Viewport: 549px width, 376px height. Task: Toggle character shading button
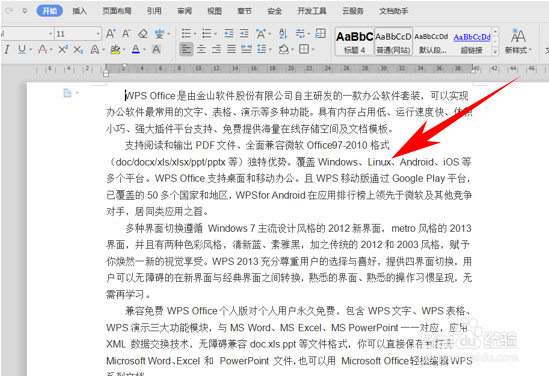(x=156, y=49)
